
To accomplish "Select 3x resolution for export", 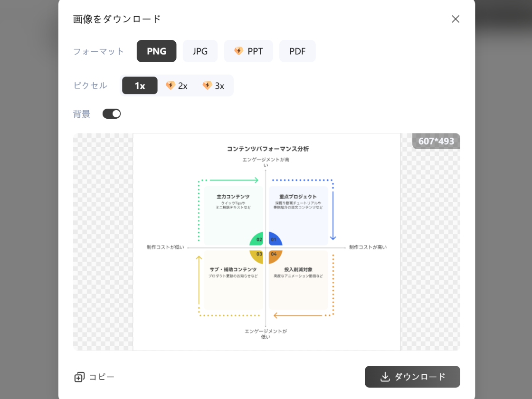I will 214,85.
